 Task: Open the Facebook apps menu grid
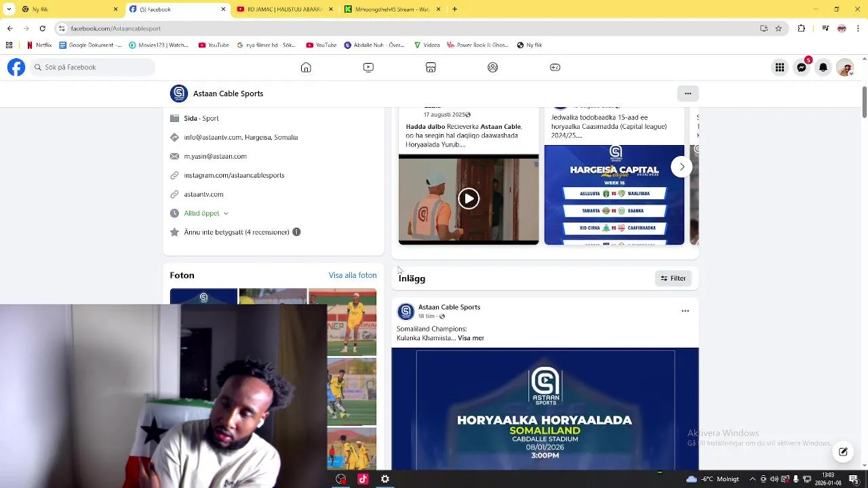coord(780,67)
